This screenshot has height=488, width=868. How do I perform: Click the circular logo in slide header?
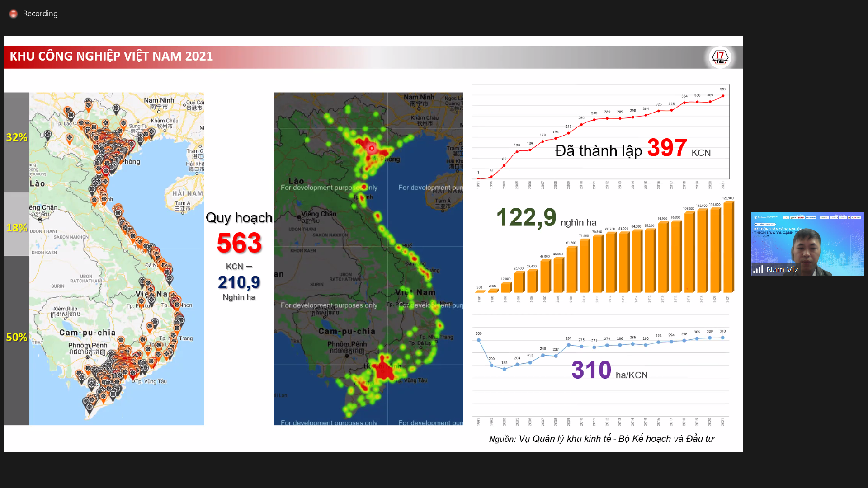click(720, 57)
